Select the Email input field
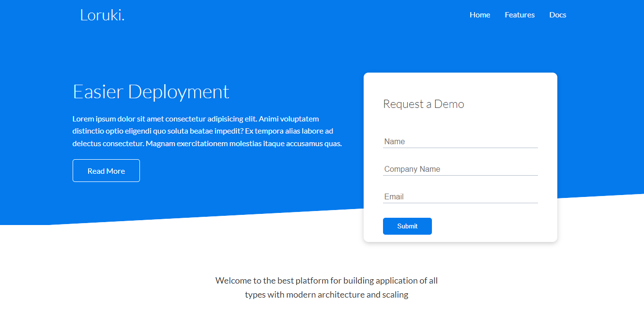Image resolution: width=644 pixels, height=316 pixels. point(460,196)
